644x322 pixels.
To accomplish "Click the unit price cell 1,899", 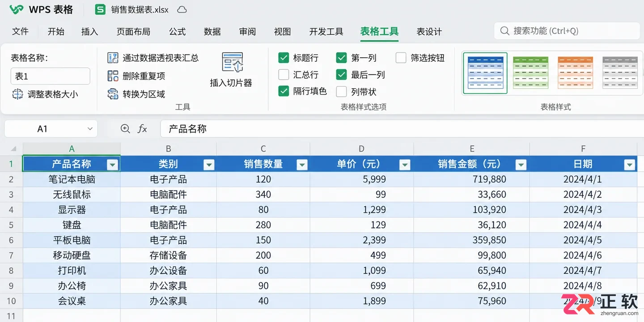I will (x=362, y=301).
